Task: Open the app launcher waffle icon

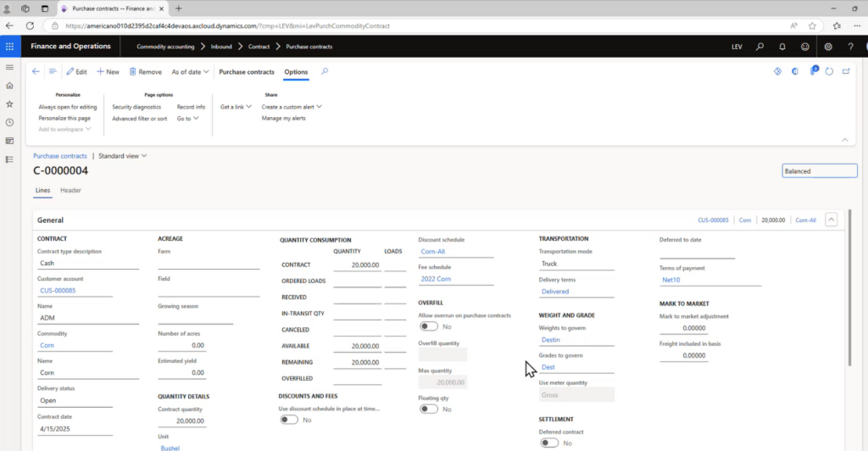Action: click(9, 47)
